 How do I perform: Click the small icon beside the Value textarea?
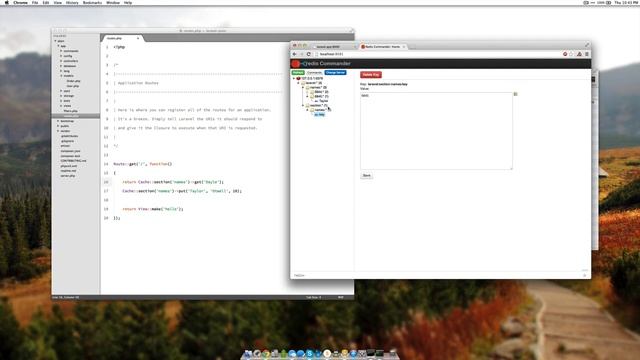515,94
